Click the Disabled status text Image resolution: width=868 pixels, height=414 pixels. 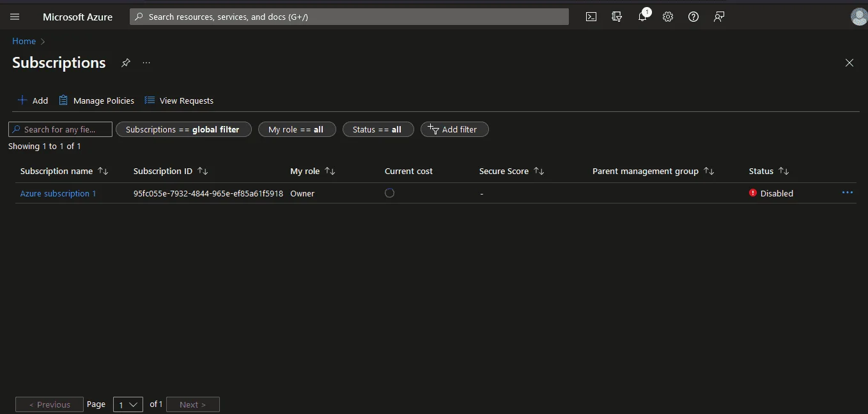[x=777, y=193]
